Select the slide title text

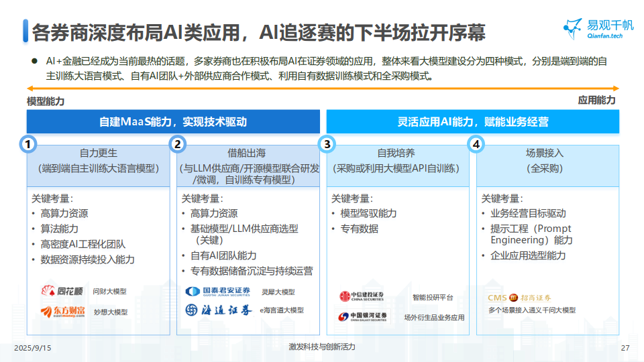[x=258, y=32]
